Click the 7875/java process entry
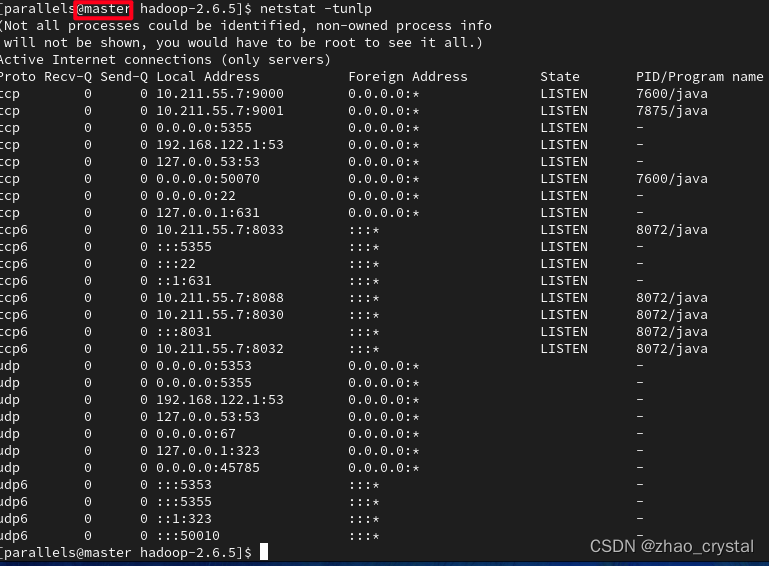This screenshot has width=769, height=566. click(671, 111)
